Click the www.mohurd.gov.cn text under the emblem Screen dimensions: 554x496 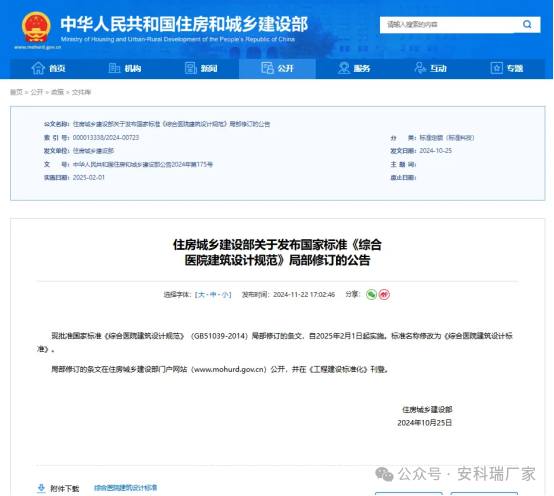[x=37, y=47]
